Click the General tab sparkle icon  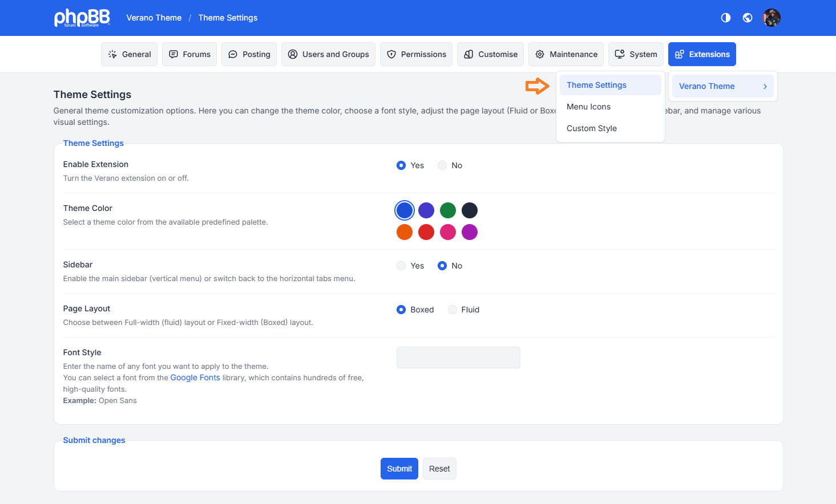click(112, 55)
